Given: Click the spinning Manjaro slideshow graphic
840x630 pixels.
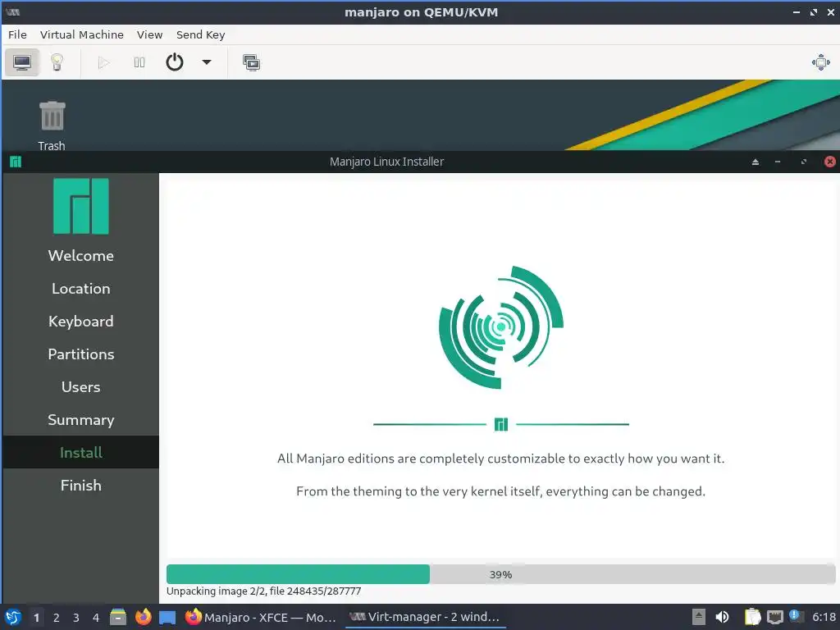Looking at the screenshot, I should tap(501, 326).
